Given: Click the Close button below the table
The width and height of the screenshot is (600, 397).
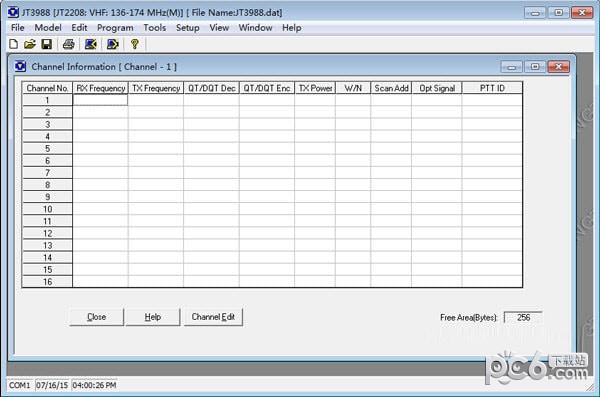Looking at the screenshot, I should click(97, 317).
